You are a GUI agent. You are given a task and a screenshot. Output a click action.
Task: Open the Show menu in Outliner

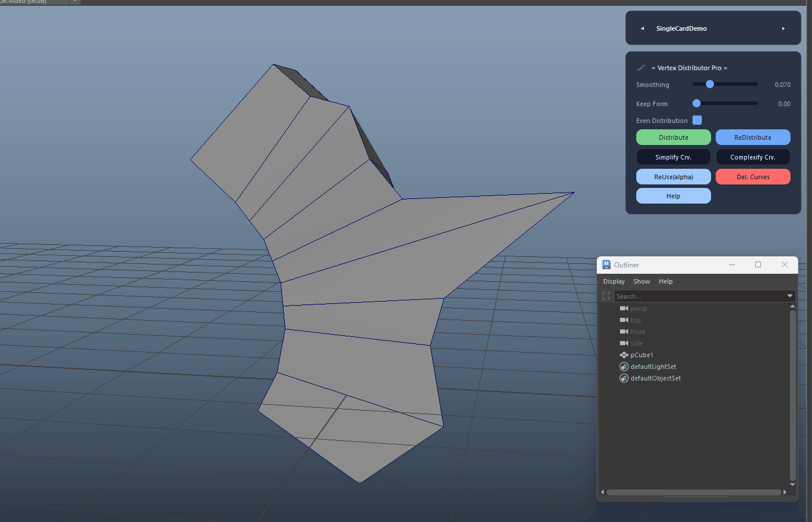(641, 281)
